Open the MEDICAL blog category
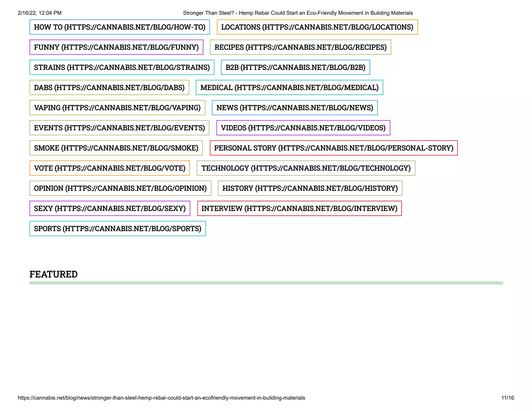Viewport: 532px width, 411px height. pos(289,88)
